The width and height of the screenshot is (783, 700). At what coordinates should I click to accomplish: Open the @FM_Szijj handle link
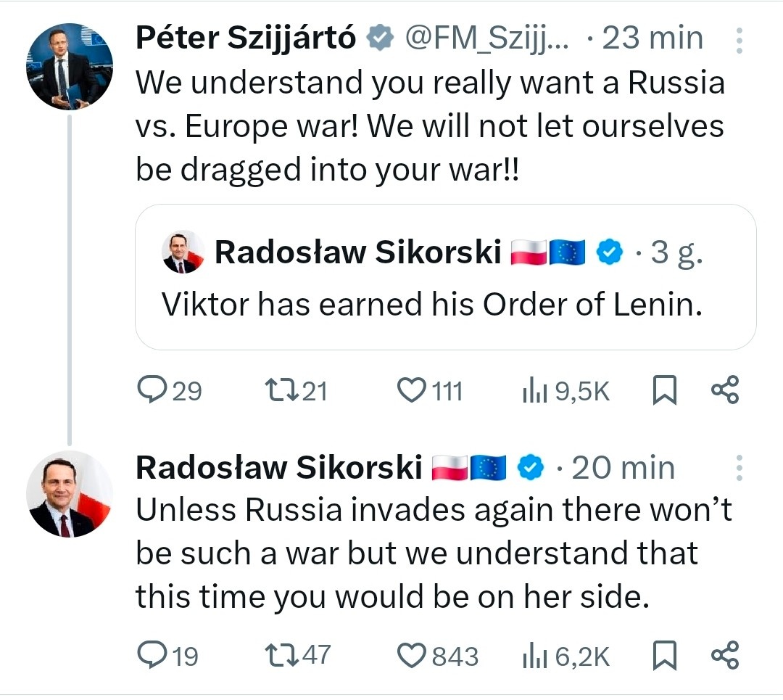[486, 38]
